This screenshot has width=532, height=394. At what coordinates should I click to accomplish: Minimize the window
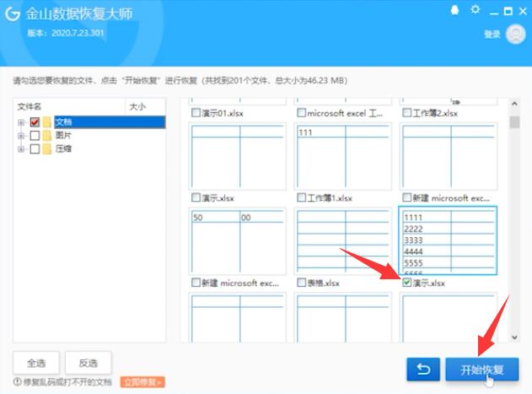[494, 12]
